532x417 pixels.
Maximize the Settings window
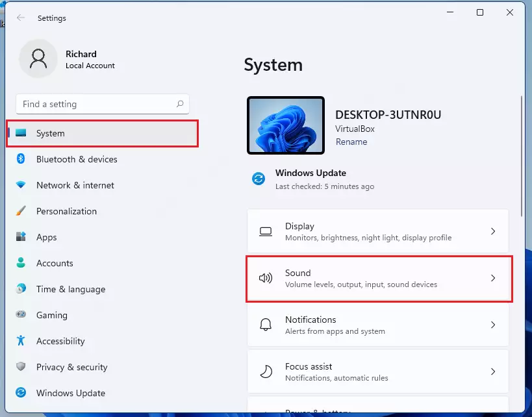[480, 12]
